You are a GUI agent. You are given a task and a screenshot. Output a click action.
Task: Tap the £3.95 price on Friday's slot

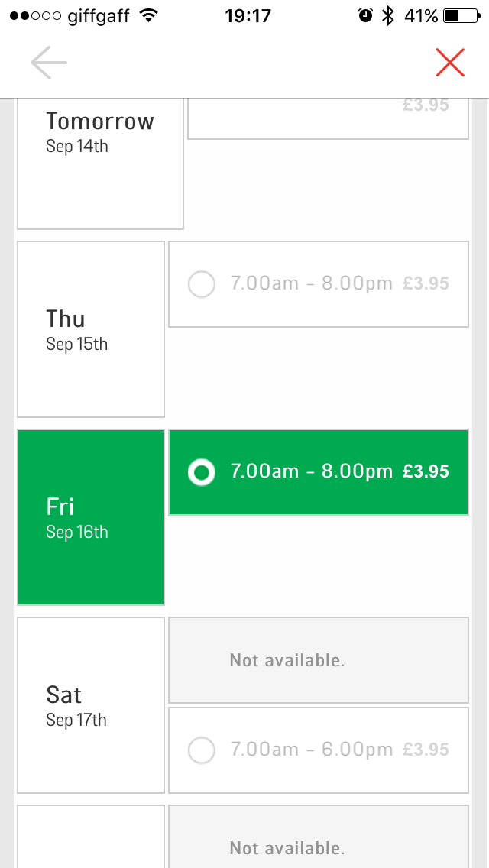[426, 471]
